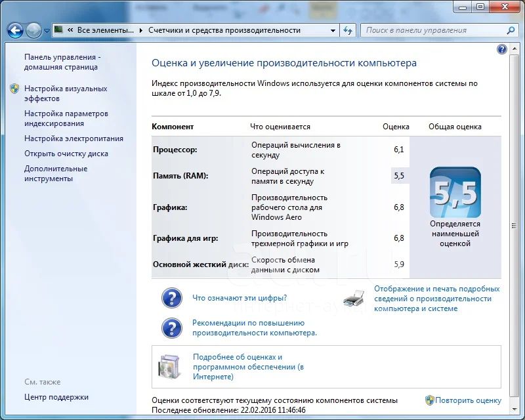Minimize the performance window
The width and height of the screenshot is (525, 420).
(463, 7)
